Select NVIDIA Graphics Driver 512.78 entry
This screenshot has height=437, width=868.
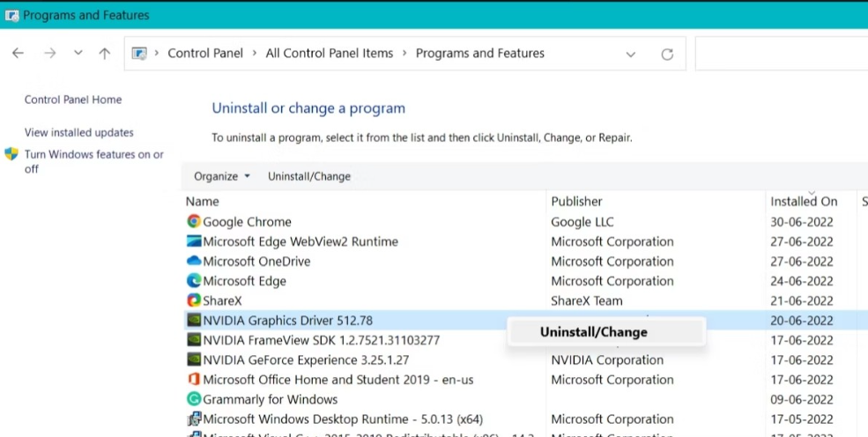click(288, 321)
